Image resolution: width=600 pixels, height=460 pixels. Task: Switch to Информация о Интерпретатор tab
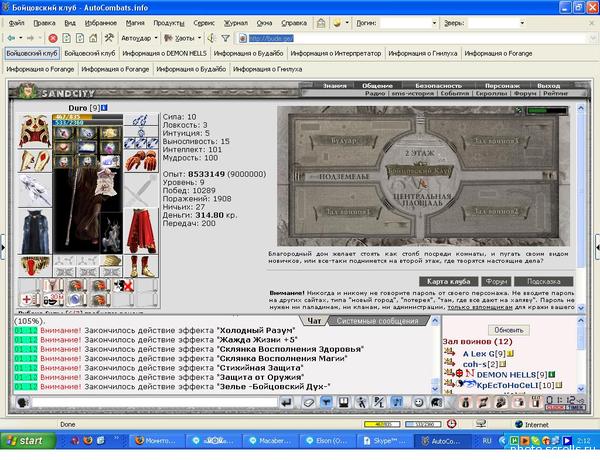point(336,53)
